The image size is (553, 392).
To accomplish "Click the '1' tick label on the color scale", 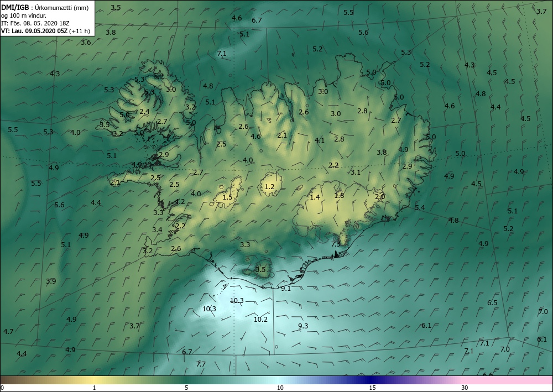I will 94,388.
